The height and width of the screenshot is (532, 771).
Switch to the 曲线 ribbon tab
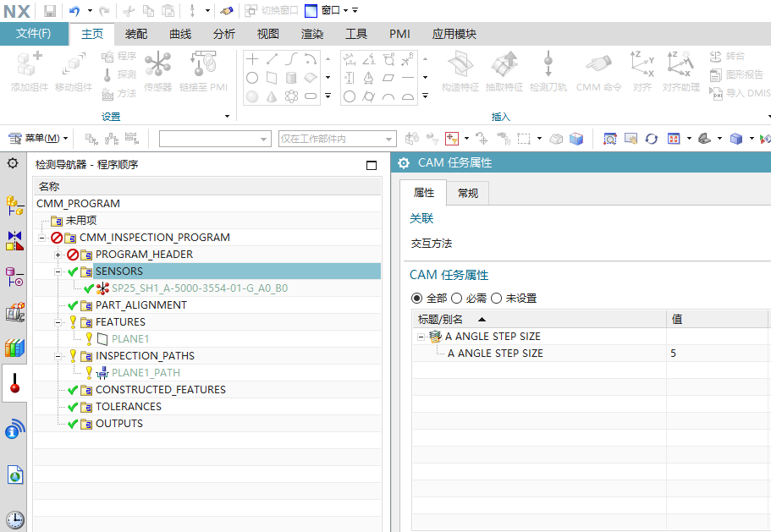click(180, 34)
